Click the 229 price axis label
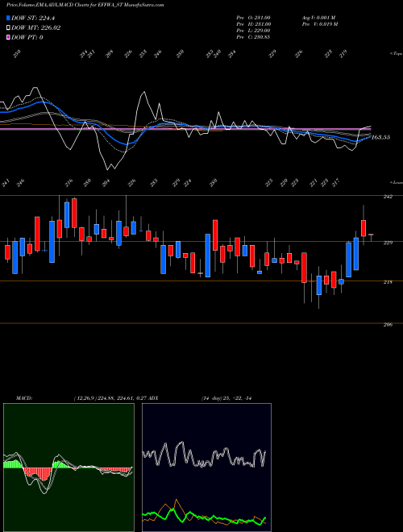403x532 pixels. coord(388,243)
